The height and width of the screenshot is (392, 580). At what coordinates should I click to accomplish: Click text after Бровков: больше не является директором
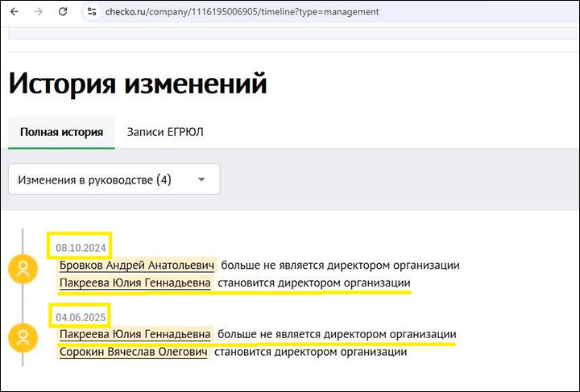click(340, 266)
